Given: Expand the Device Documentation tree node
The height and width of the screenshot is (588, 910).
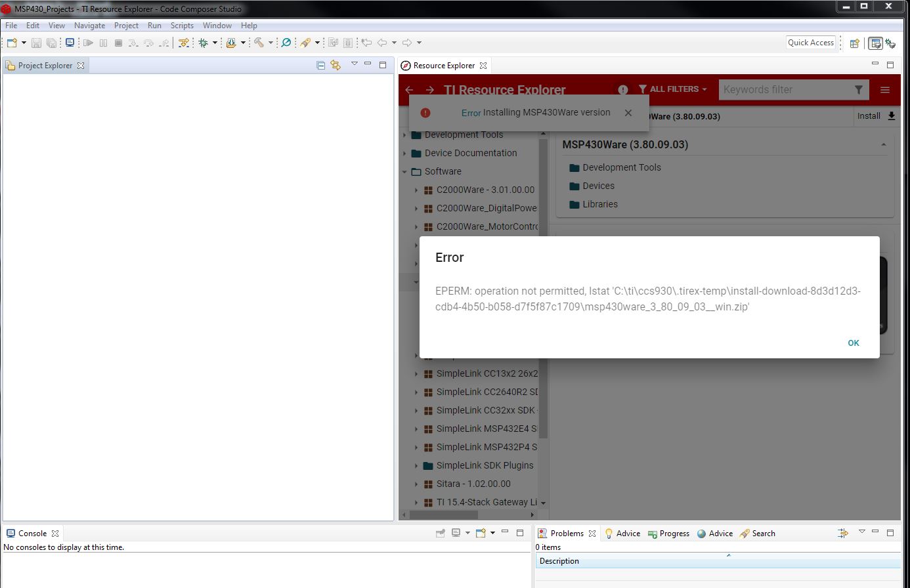Looking at the screenshot, I should pos(404,153).
